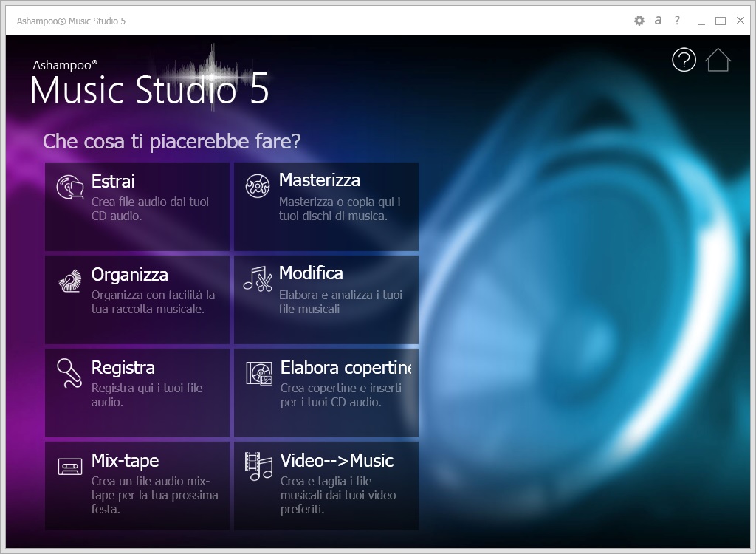This screenshot has height=554, width=756.
Task: Click 'Elabora e analizza i tuoi file musicali' text
Action: (340, 302)
